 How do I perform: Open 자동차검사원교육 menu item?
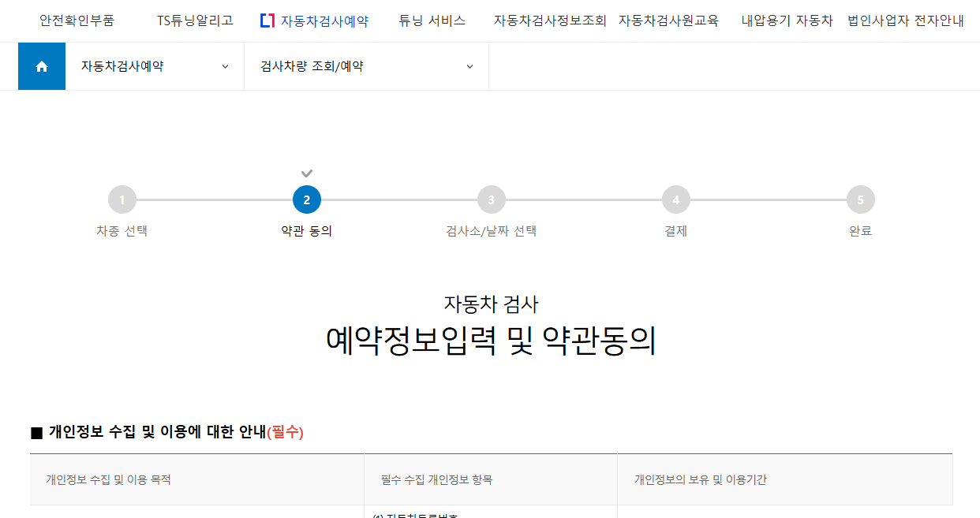(669, 20)
